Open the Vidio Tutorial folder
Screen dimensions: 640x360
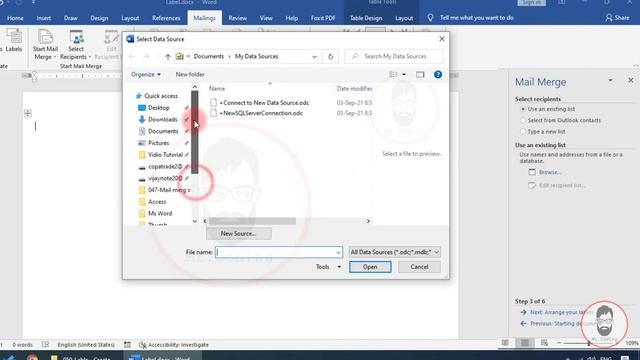click(x=165, y=155)
